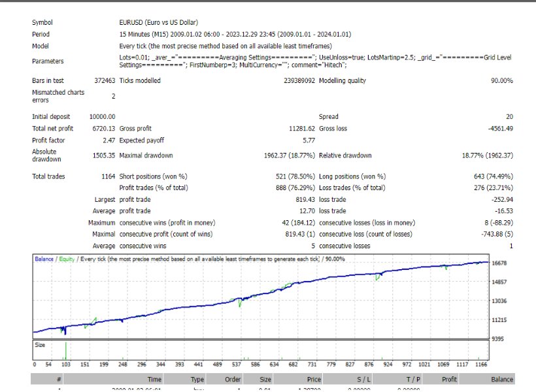Click the Price column header
This screenshot has width=536, height=392.
[x=312, y=379]
